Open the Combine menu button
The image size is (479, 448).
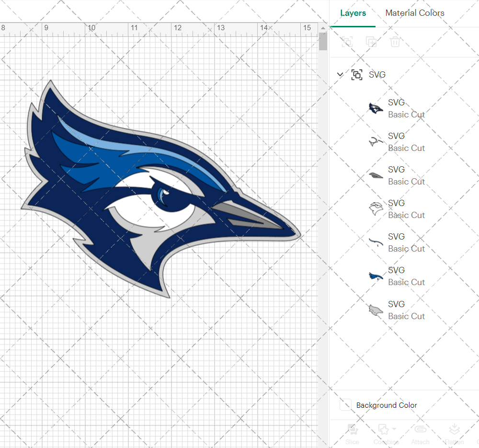[x=386, y=434]
